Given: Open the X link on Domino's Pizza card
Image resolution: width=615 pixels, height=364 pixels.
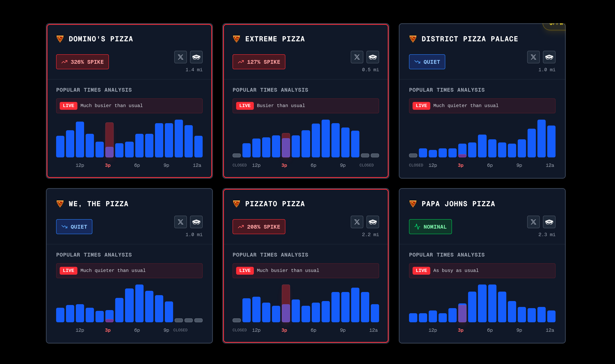Looking at the screenshot, I should pos(180,57).
